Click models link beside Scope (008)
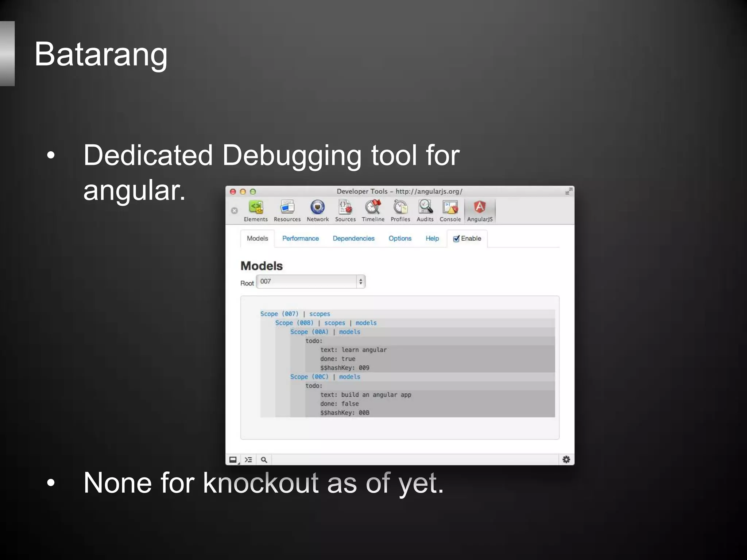 point(366,323)
